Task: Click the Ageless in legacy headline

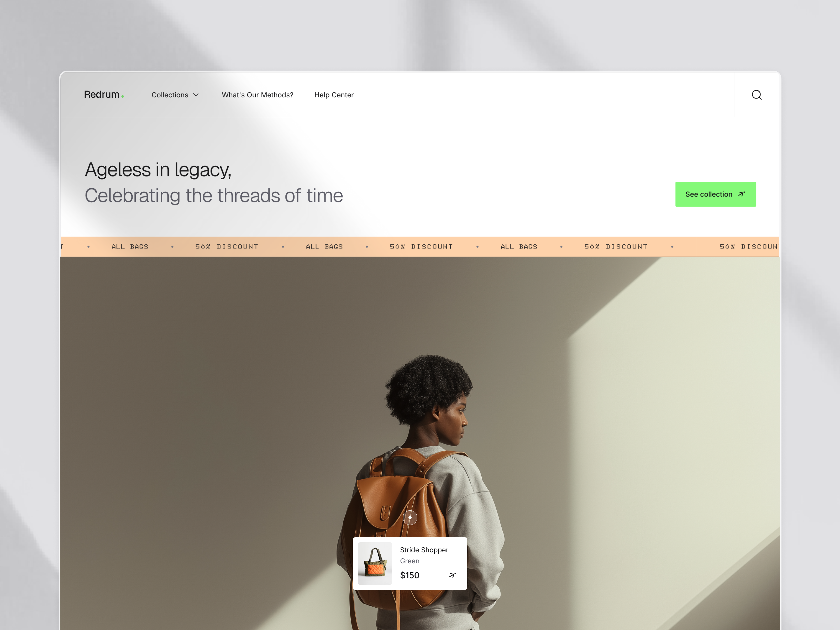Action: (158, 170)
